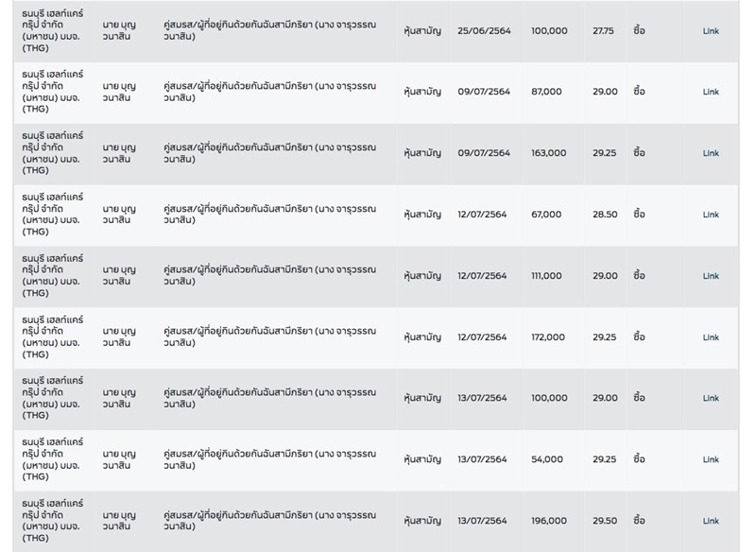Open the Link in the 87,000 shares row

click(711, 93)
